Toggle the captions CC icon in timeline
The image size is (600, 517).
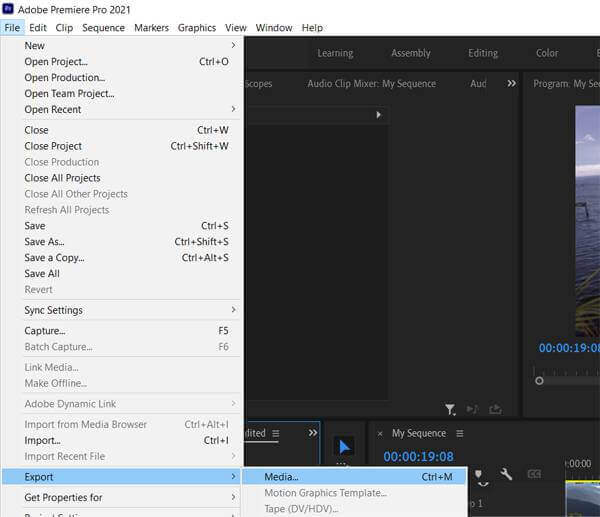click(534, 475)
